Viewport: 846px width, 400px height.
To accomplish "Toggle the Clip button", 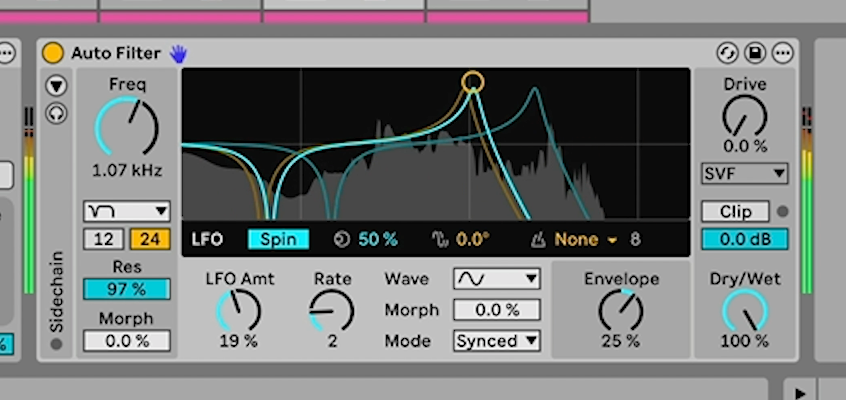I will point(735,212).
